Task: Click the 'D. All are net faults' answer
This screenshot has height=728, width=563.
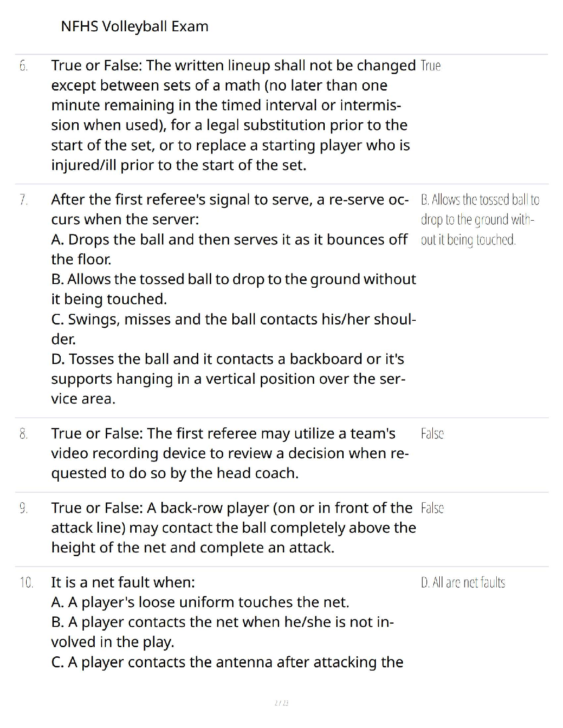Action: pyautogui.click(x=463, y=583)
